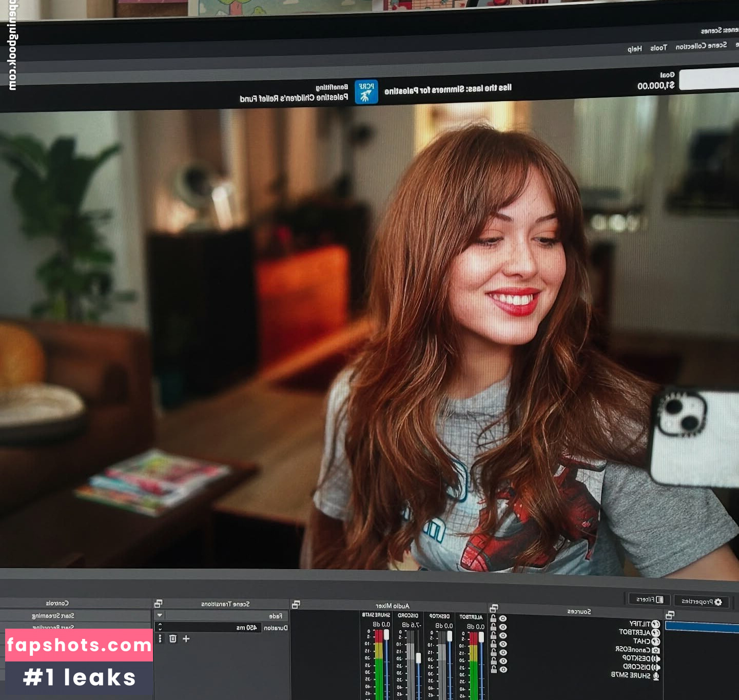Open transition options via the vertical dots icon

(160, 639)
